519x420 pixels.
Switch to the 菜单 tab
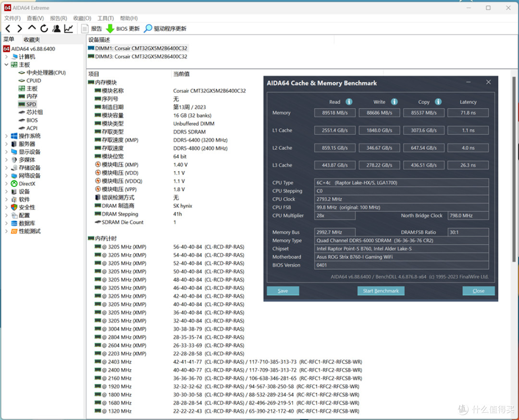click(x=9, y=39)
